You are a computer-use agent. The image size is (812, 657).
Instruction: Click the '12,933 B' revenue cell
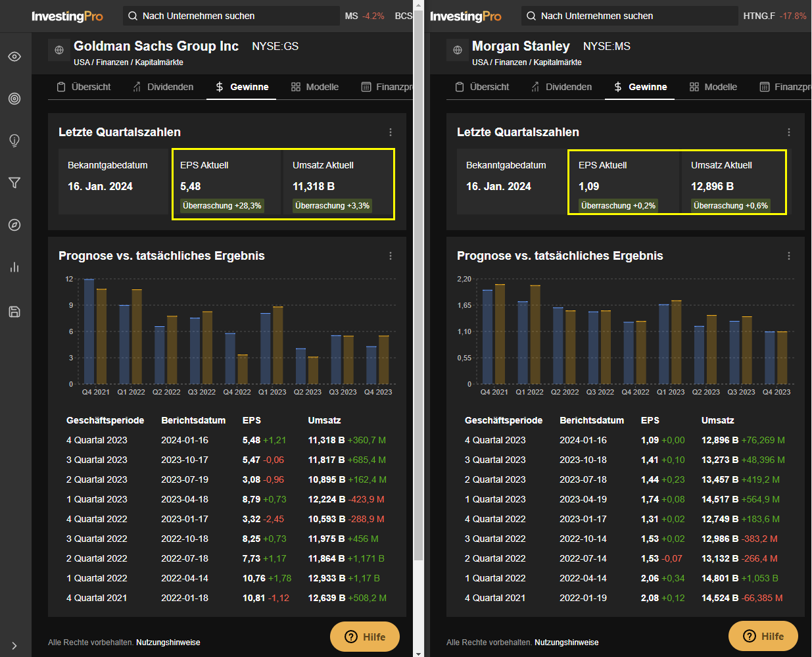pos(327,578)
